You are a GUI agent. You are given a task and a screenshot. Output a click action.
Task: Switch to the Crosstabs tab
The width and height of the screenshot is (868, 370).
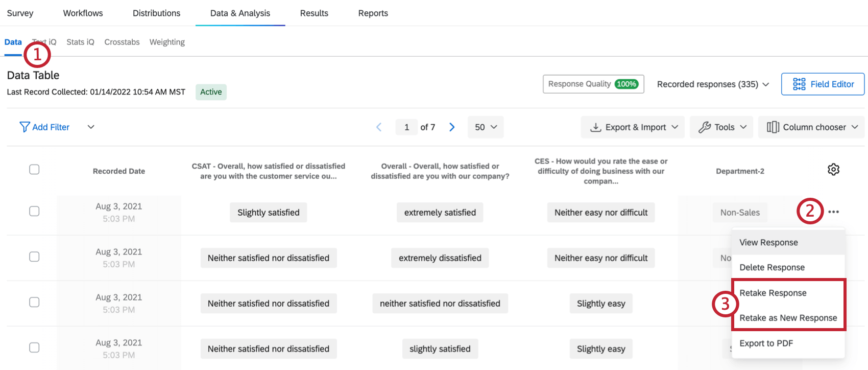coord(122,42)
